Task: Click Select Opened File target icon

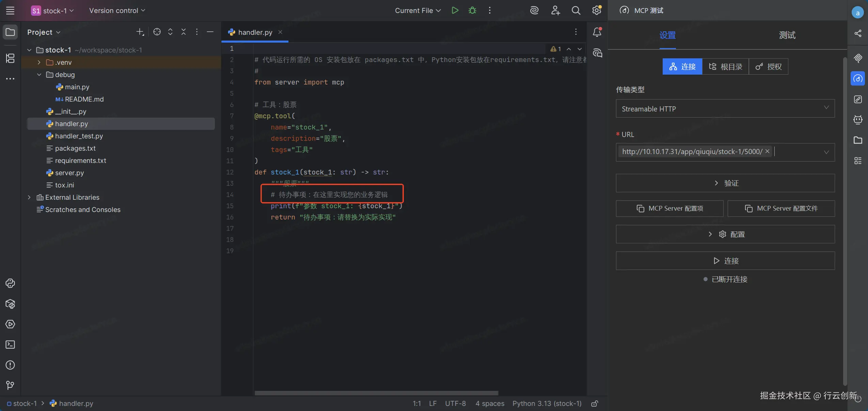Action: tap(157, 32)
